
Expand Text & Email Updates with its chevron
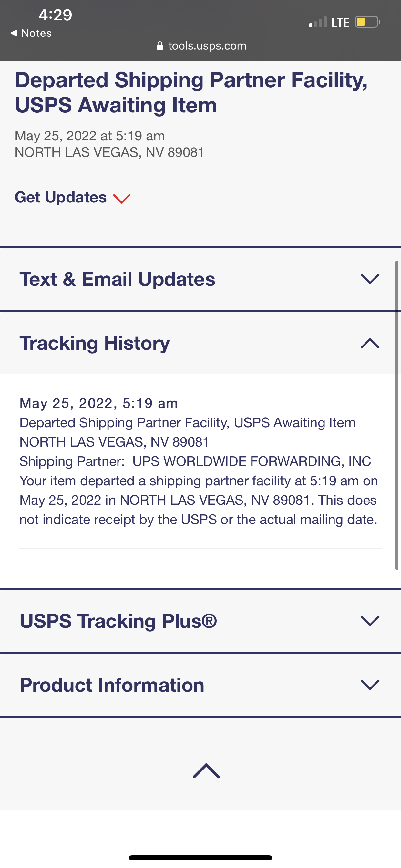[370, 279]
